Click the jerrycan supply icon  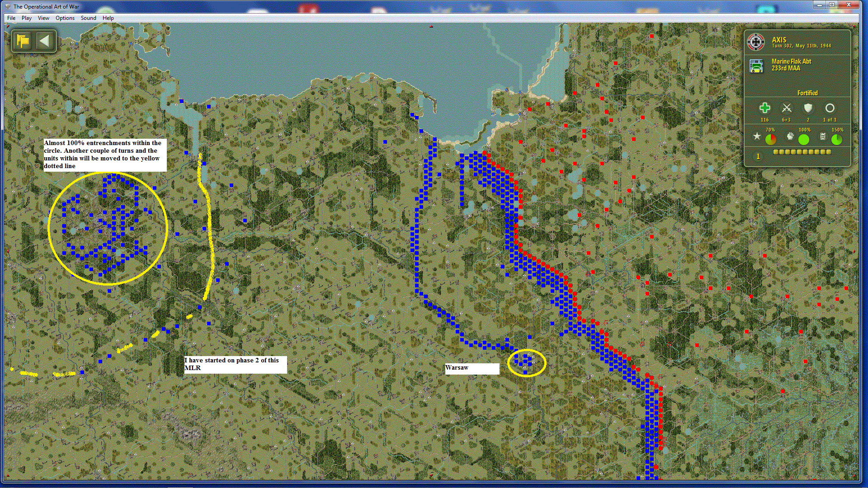pos(823,136)
